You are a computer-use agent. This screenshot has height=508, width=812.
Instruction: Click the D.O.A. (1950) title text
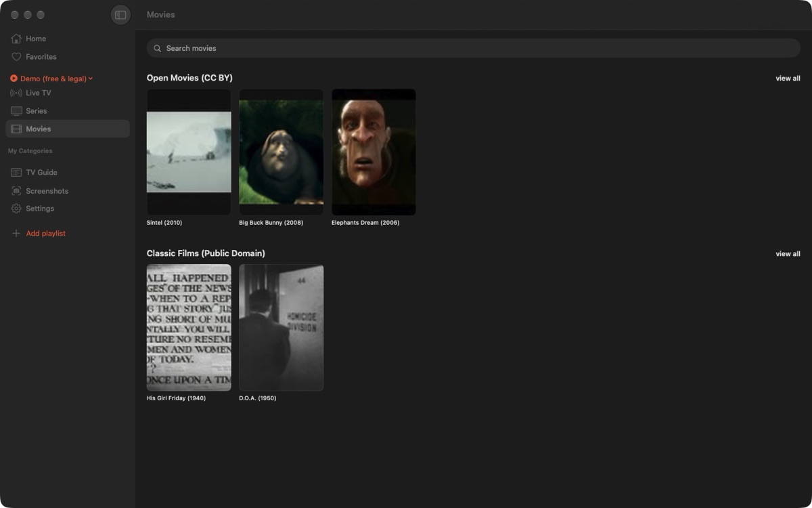point(258,398)
